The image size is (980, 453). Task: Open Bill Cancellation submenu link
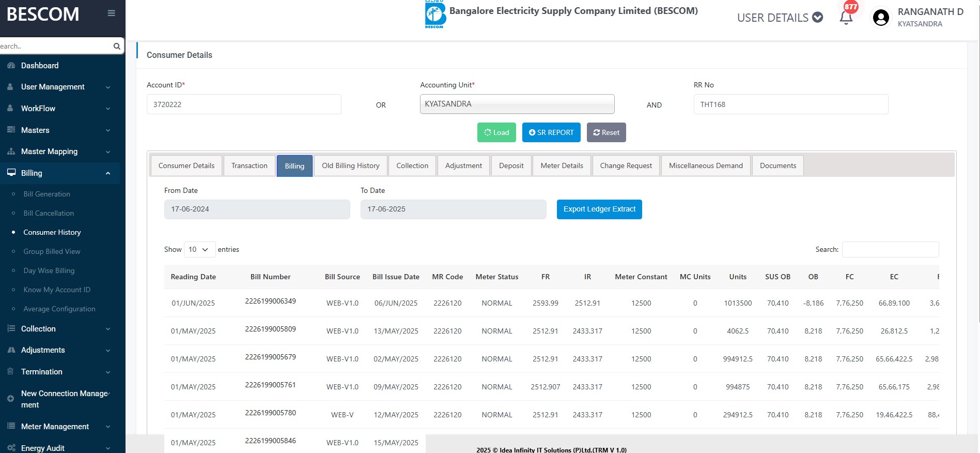click(49, 213)
